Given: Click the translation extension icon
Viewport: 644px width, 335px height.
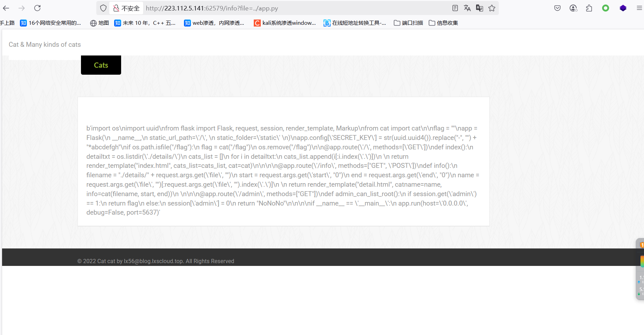Looking at the screenshot, I should point(480,8).
